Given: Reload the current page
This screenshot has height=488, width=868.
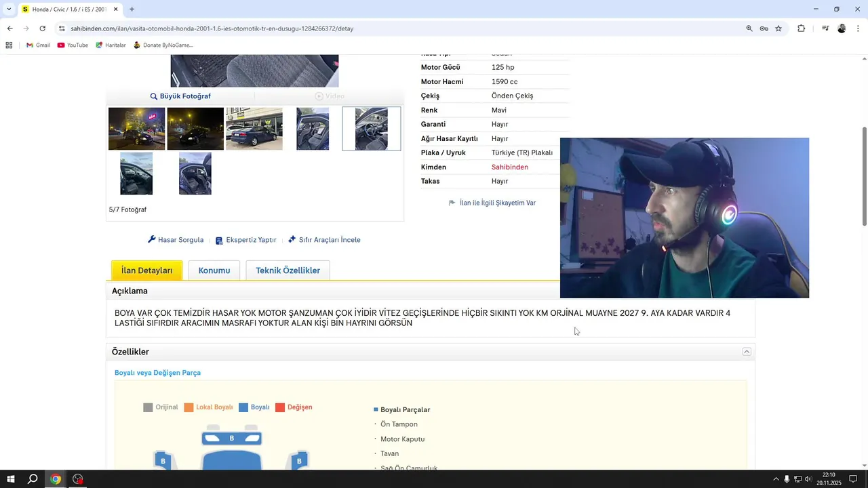Looking at the screenshot, I should 42,28.
